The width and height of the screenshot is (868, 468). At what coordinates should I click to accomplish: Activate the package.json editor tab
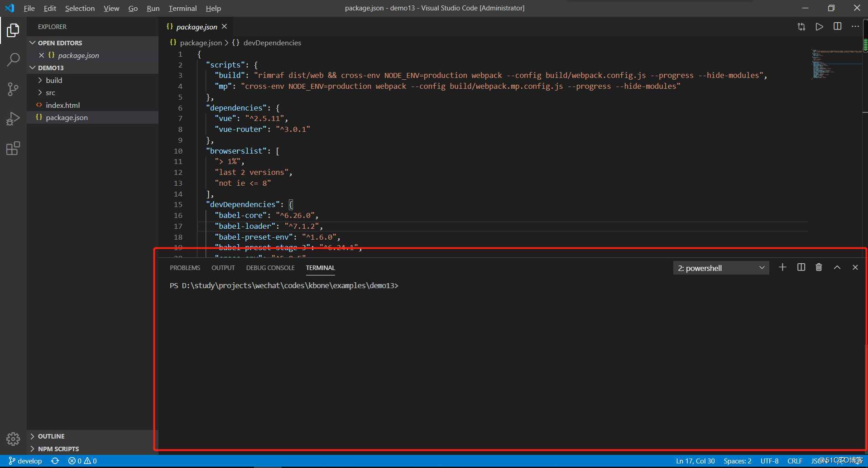pyautogui.click(x=197, y=27)
